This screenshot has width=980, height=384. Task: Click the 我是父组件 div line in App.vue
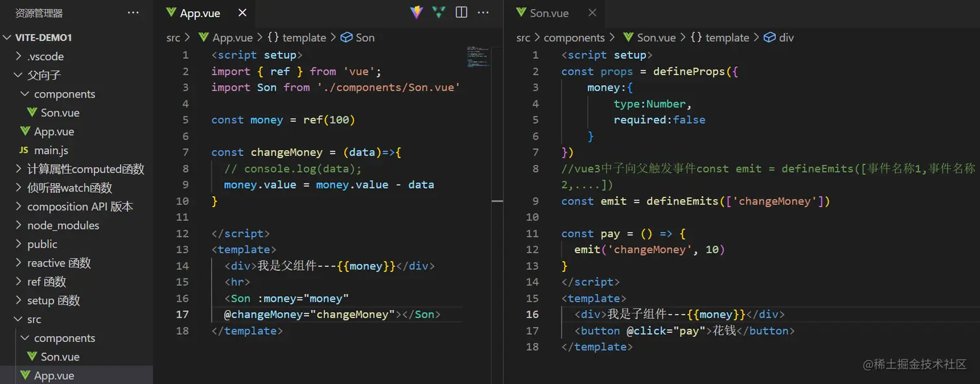coord(329,265)
